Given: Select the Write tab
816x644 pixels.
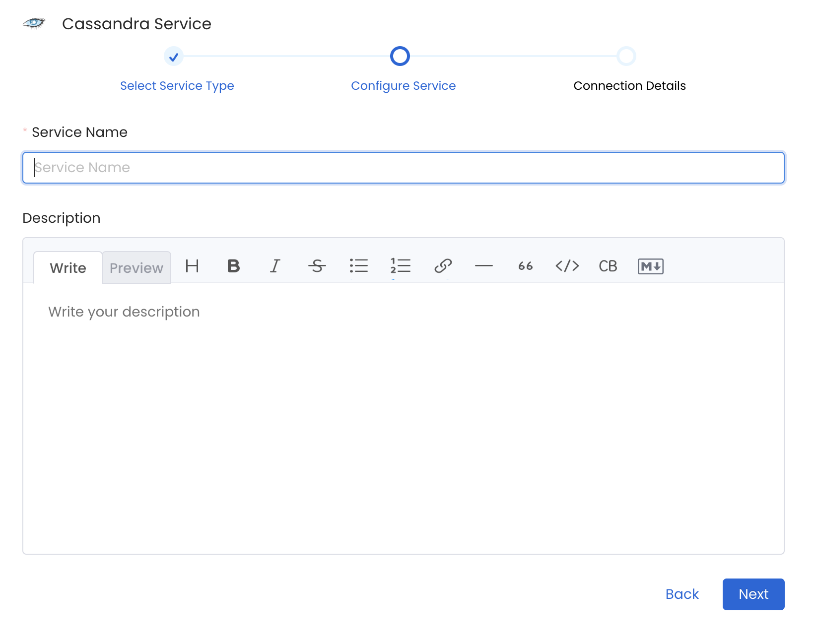Looking at the screenshot, I should tap(68, 268).
